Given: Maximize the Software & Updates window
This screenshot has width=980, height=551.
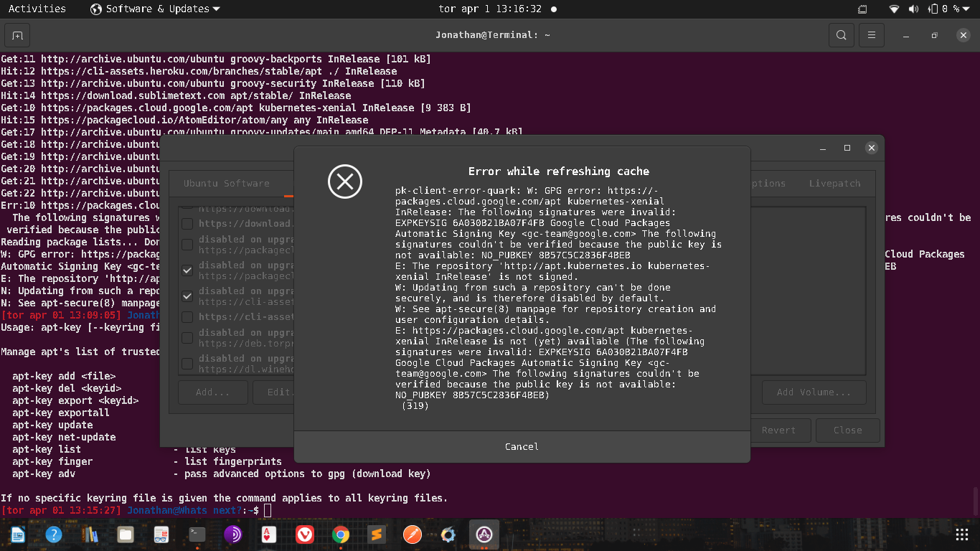Looking at the screenshot, I should pyautogui.click(x=847, y=148).
